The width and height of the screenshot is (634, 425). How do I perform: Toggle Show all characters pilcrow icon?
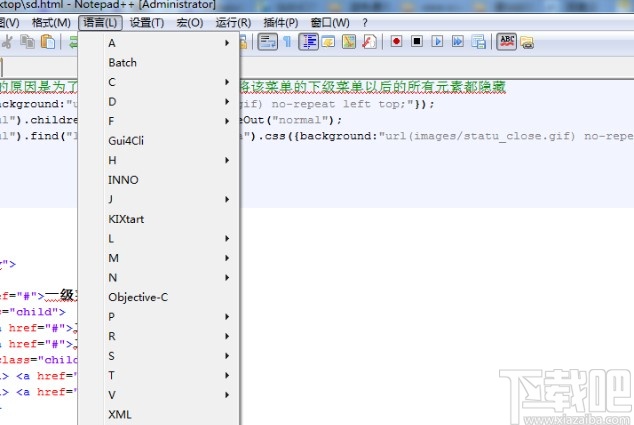coord(287,42)
